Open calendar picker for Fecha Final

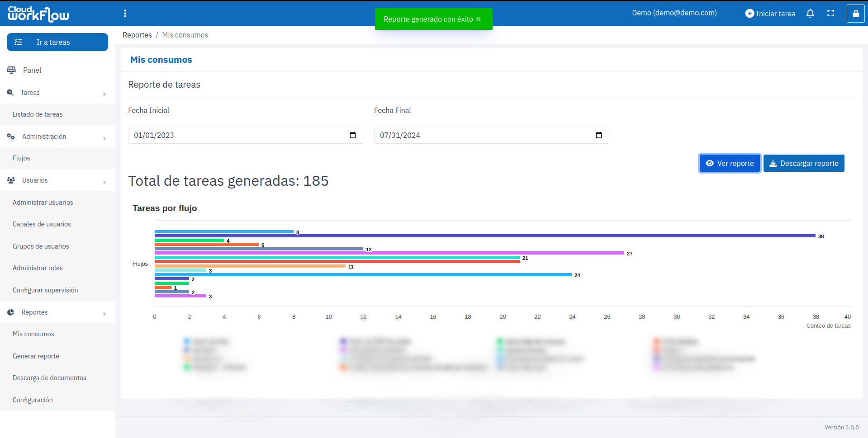coord(598,135)
